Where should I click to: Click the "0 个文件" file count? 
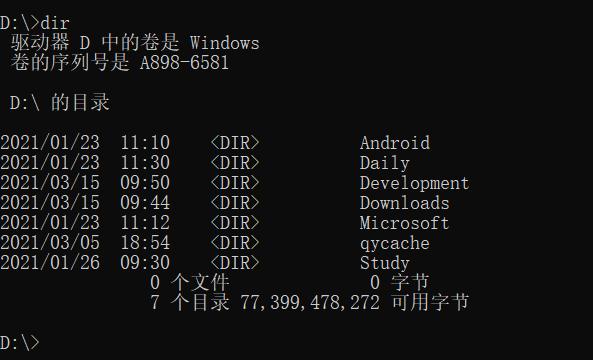pos(189,282)
